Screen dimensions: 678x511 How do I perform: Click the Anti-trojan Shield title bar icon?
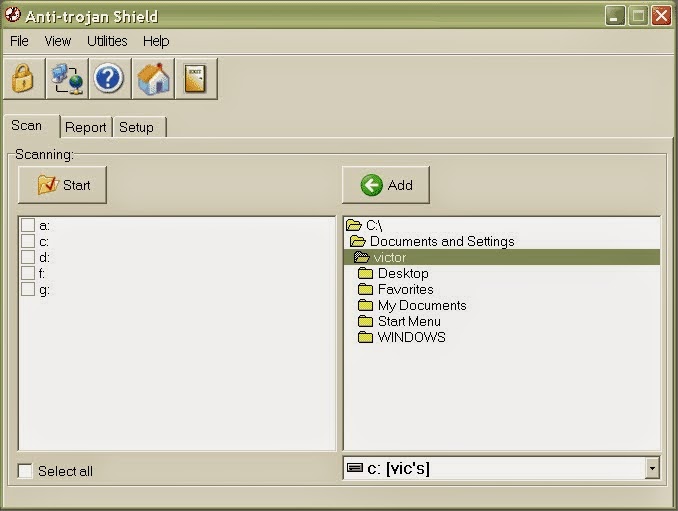tap(13, 15)
